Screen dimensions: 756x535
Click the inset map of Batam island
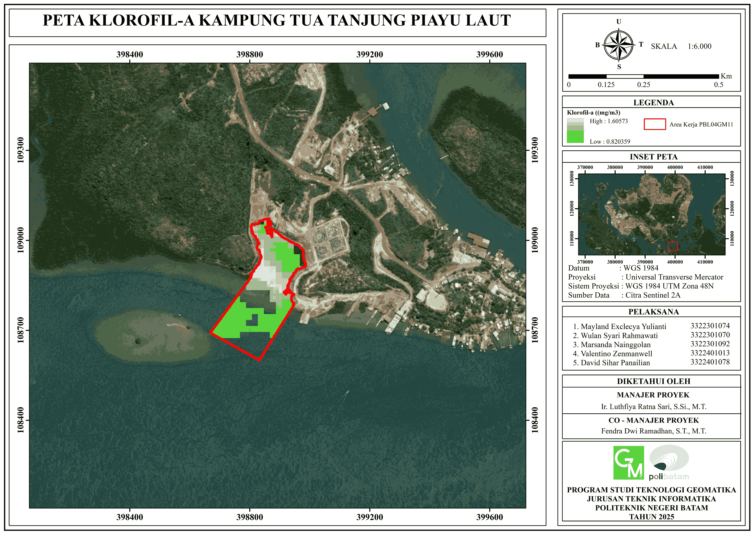(652, 214)
